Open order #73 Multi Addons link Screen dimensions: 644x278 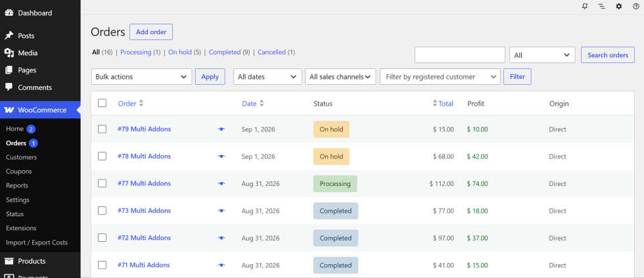pyautogui.click(x=144, y=211)
